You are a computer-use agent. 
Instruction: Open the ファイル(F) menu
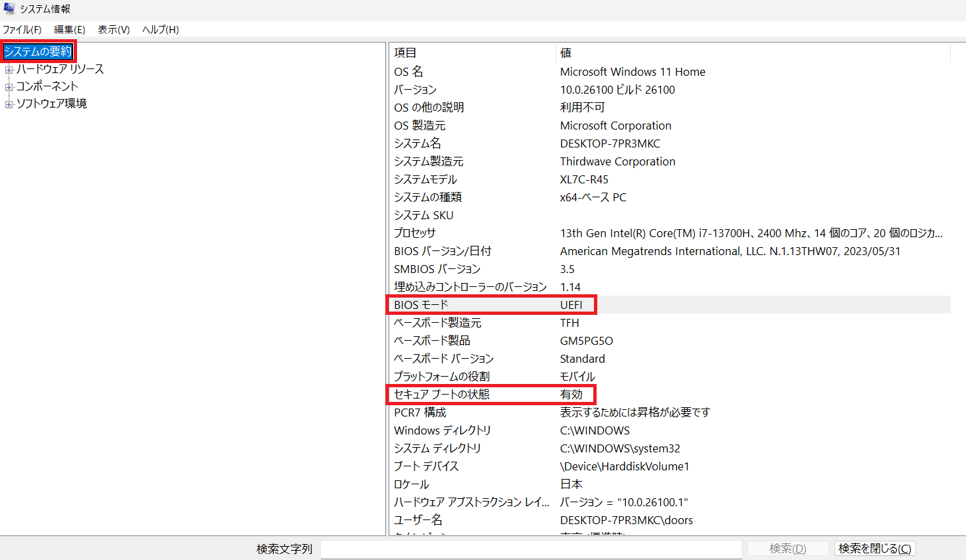pyautogui.click(x=22, y=30)
